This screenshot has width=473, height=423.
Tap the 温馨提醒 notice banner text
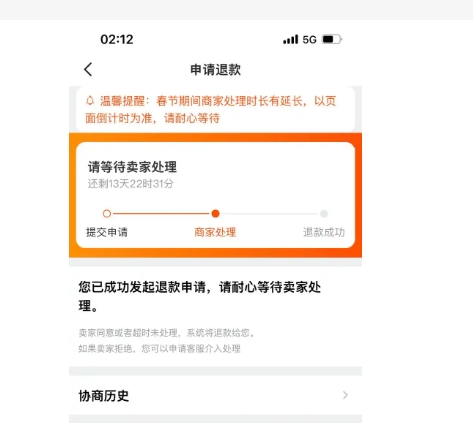point(211,109)
